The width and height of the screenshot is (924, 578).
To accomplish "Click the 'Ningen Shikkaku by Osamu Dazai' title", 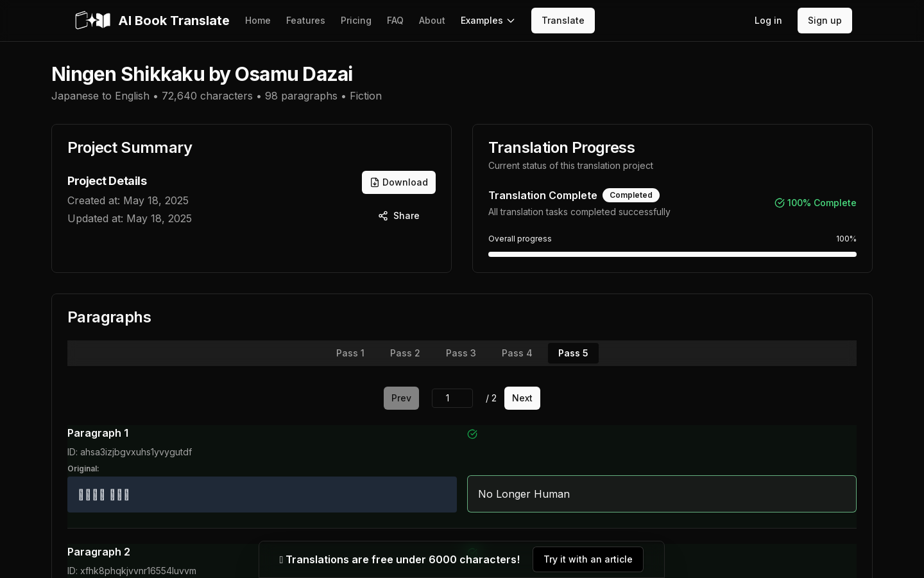I will [202, 74].
